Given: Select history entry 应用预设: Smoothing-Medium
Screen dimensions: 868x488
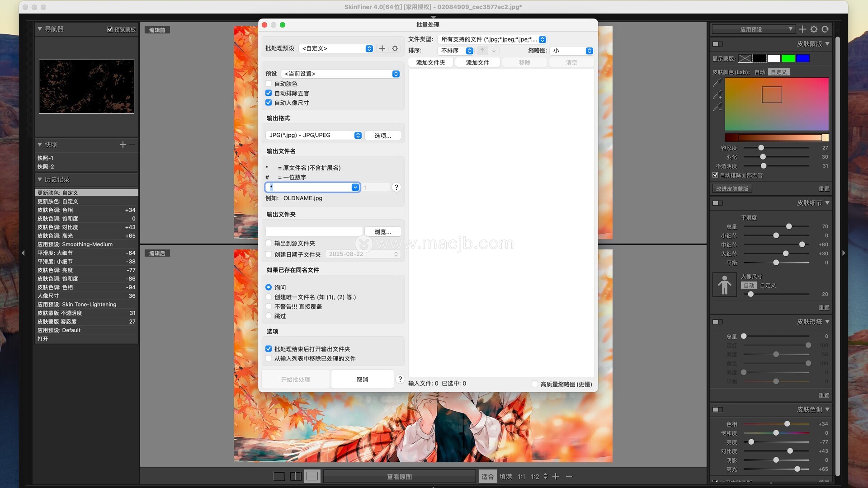Looking at the screenshot, I should [86, 244].
